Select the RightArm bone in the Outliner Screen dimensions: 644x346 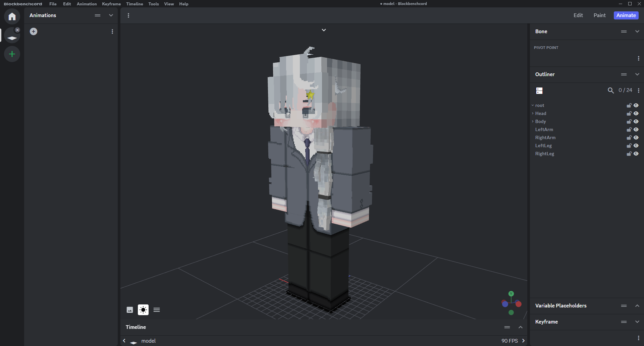545,137
